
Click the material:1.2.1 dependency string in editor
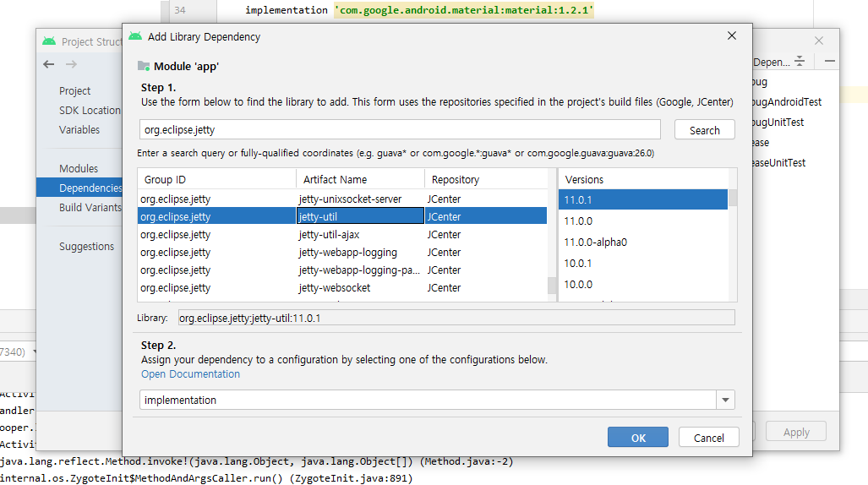coord(464,10)
